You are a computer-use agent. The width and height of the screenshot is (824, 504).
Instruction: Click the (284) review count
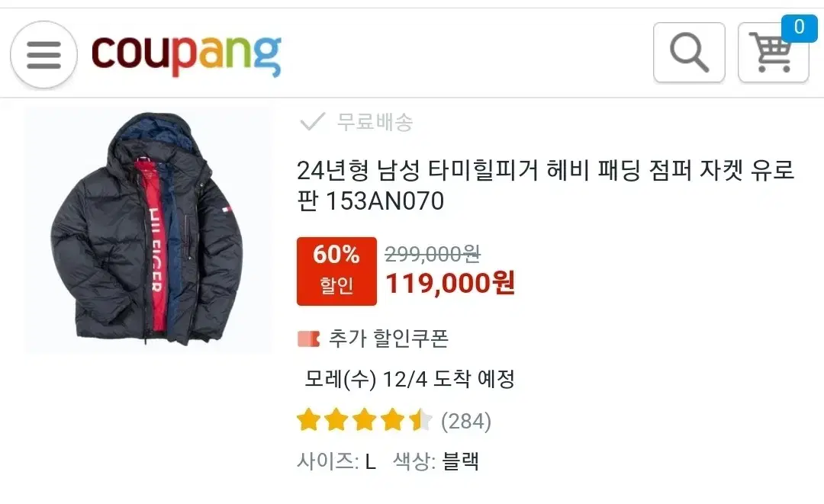(x=466, y=421)
